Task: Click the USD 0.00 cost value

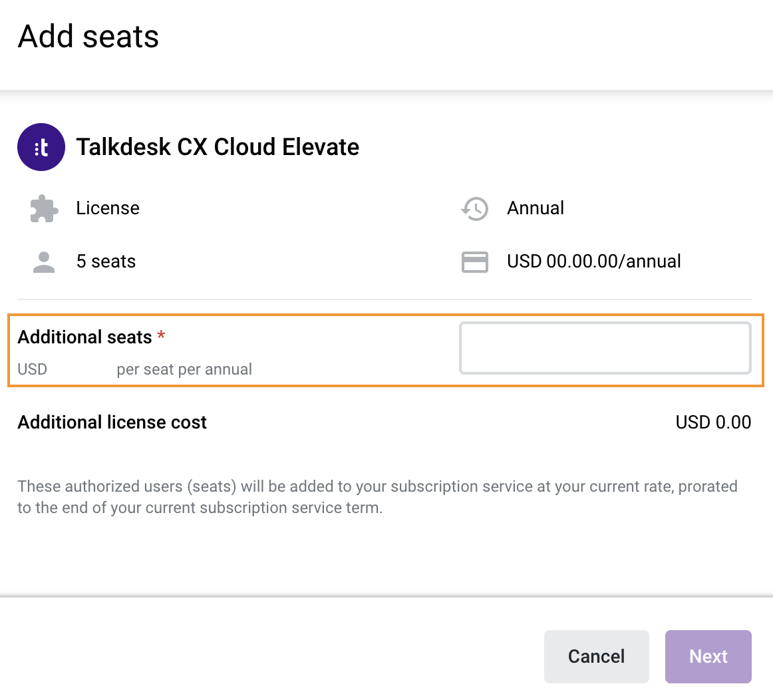Action: point(713,423)
